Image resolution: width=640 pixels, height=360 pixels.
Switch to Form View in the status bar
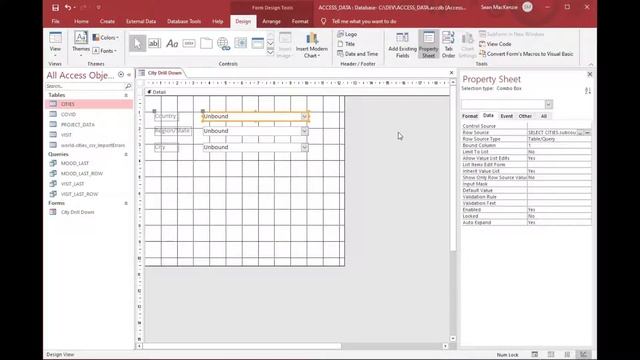(x=535, y=354)
